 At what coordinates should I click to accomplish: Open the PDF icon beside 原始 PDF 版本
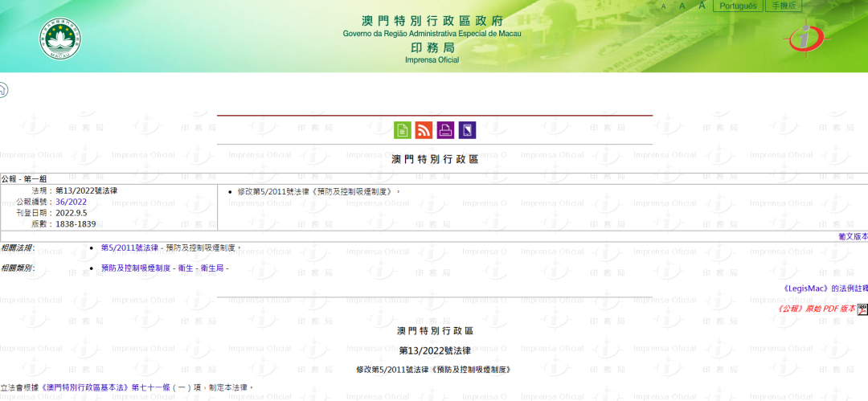pos(862,309)
